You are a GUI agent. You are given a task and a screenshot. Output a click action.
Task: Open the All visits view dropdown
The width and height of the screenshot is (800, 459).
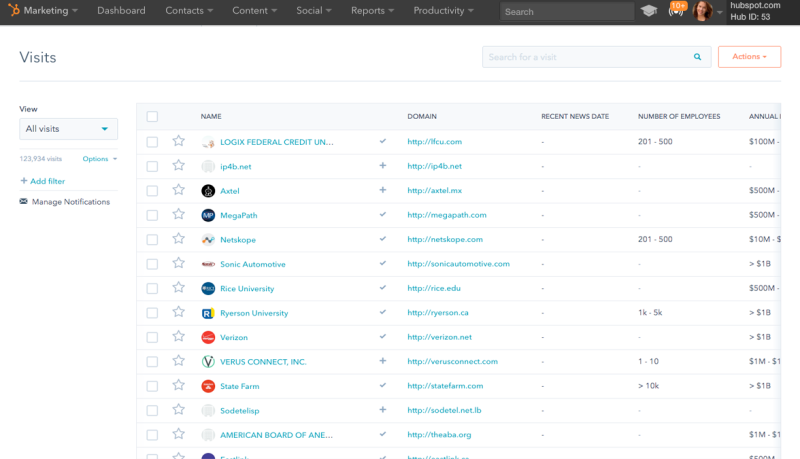pyautogui.click(x=68, y=129)
